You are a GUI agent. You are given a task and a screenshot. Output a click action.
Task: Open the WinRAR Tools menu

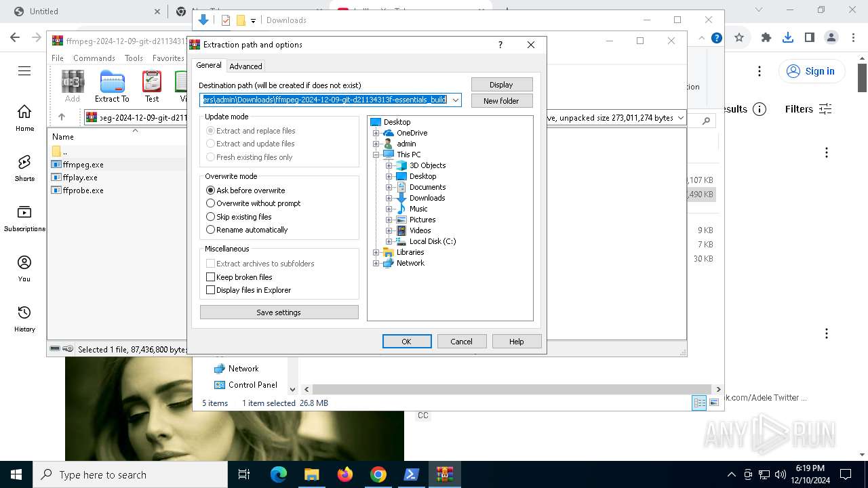tap(134, 58)
